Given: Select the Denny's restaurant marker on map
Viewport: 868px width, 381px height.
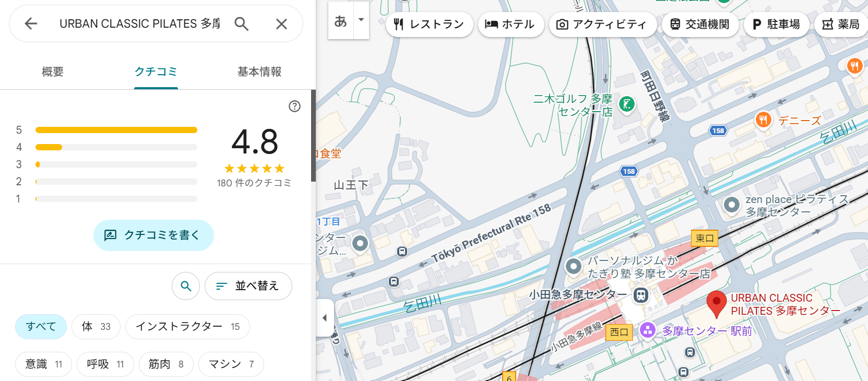Looking at the screenshot, I should pos(763,120).
